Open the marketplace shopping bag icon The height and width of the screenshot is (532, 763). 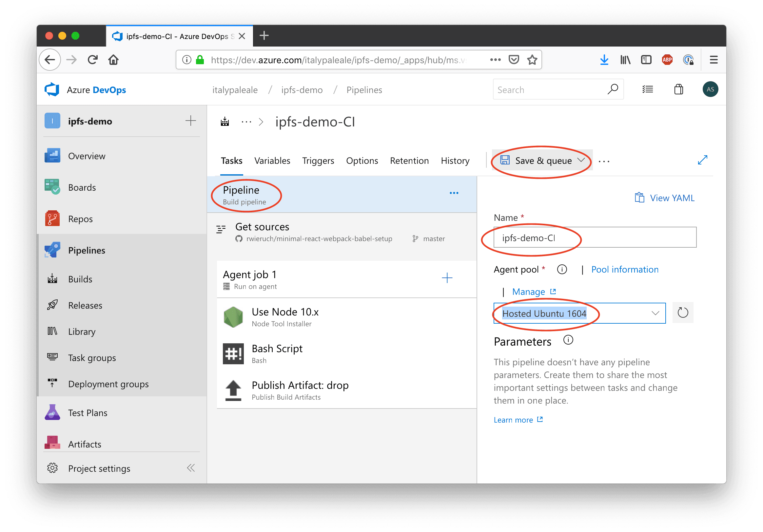tap(678, 89)
